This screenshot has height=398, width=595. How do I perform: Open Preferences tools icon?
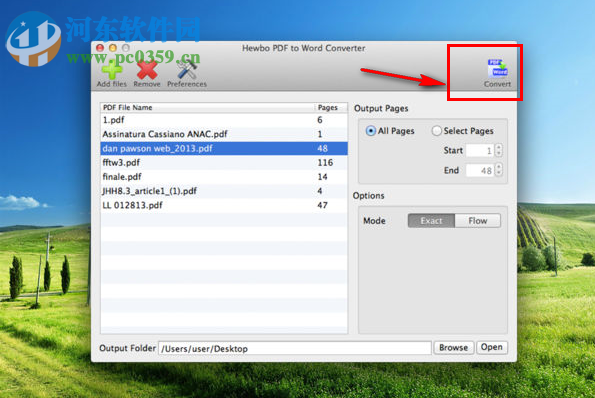coord(187,69)
